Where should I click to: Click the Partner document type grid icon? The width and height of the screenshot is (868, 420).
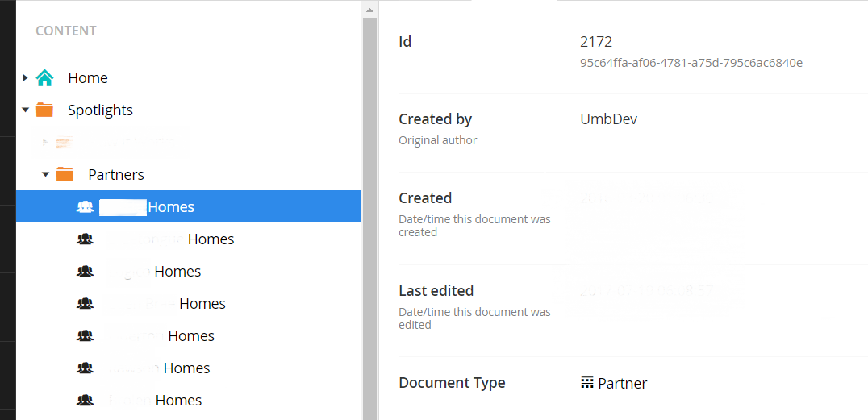tap(587, 383)
